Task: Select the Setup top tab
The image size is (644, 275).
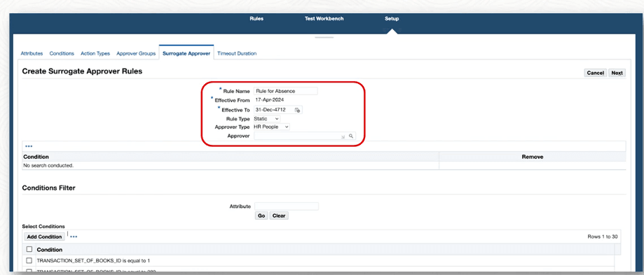Action: click(392, 19)
